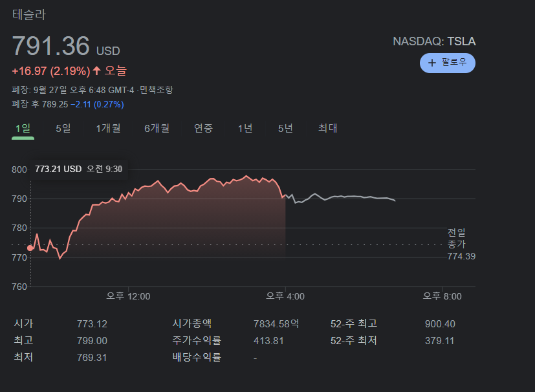Click the plus icon in 팔로우 button
535x392 pixels.
pyautogui.click(x=432, y=63)
